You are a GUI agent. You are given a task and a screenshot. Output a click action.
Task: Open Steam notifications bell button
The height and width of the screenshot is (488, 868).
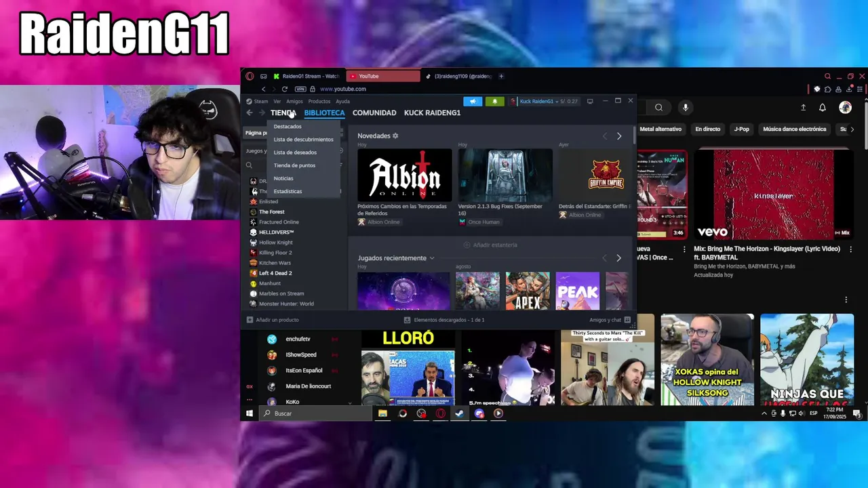pos(494,101)
